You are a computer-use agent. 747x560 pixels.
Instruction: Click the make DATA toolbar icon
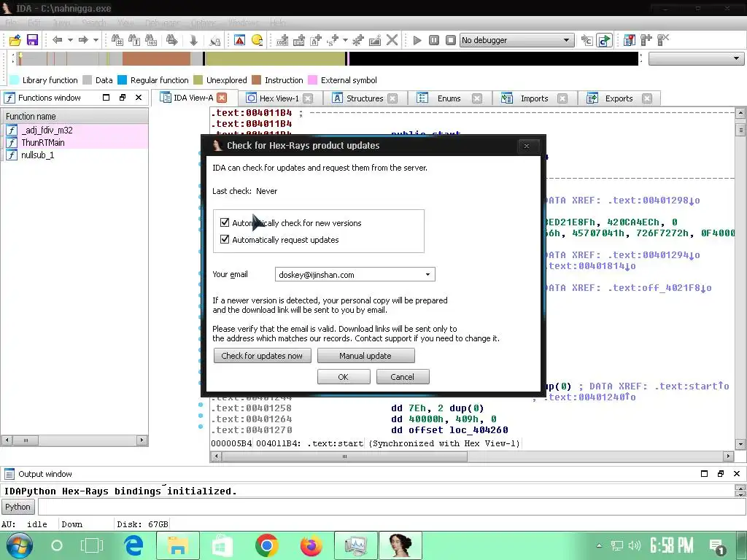(x=299, y=40)
